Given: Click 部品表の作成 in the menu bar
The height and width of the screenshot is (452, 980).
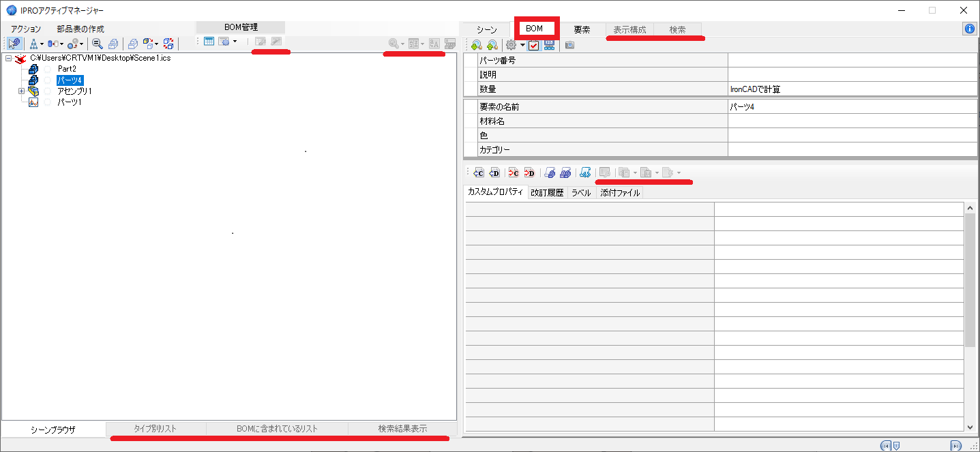Looking at the screenshot, I should (x=80, y=29).
